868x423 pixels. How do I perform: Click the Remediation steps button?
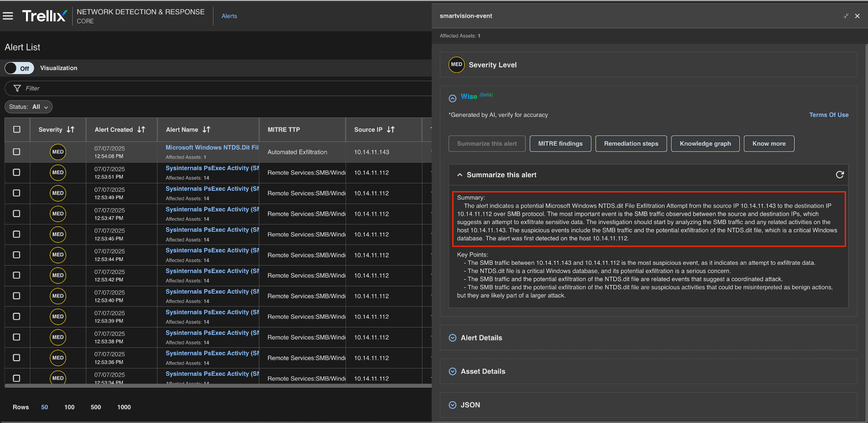coord(631,144)
